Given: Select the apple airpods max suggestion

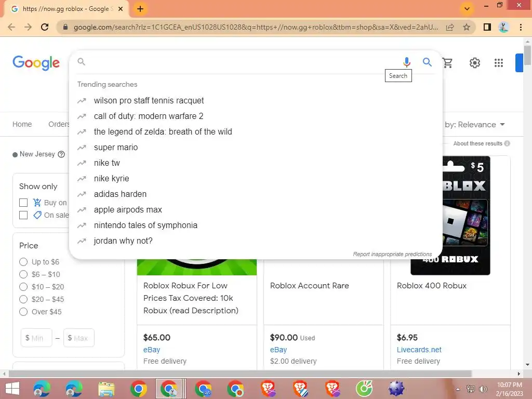Looking at the screenshot, I should 256,210.
